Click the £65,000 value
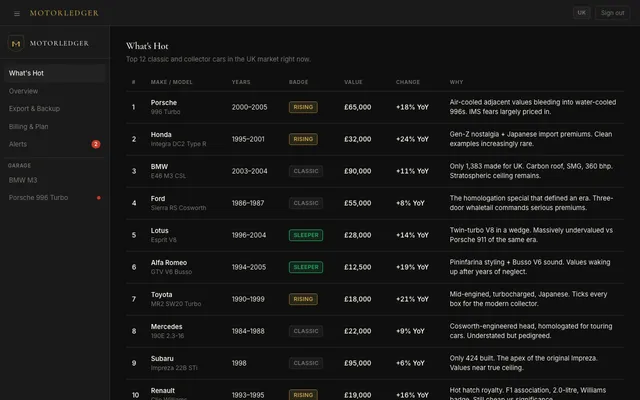 tap(358, 107)
